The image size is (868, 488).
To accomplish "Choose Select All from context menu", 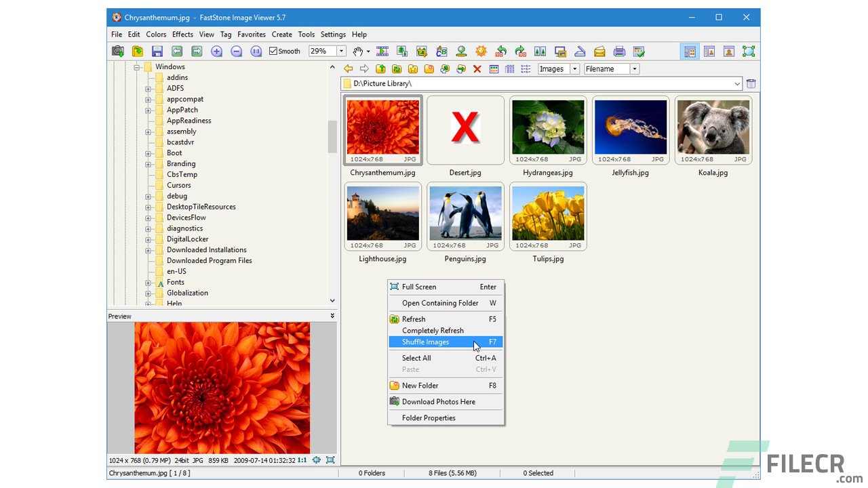I will [446, 358].
